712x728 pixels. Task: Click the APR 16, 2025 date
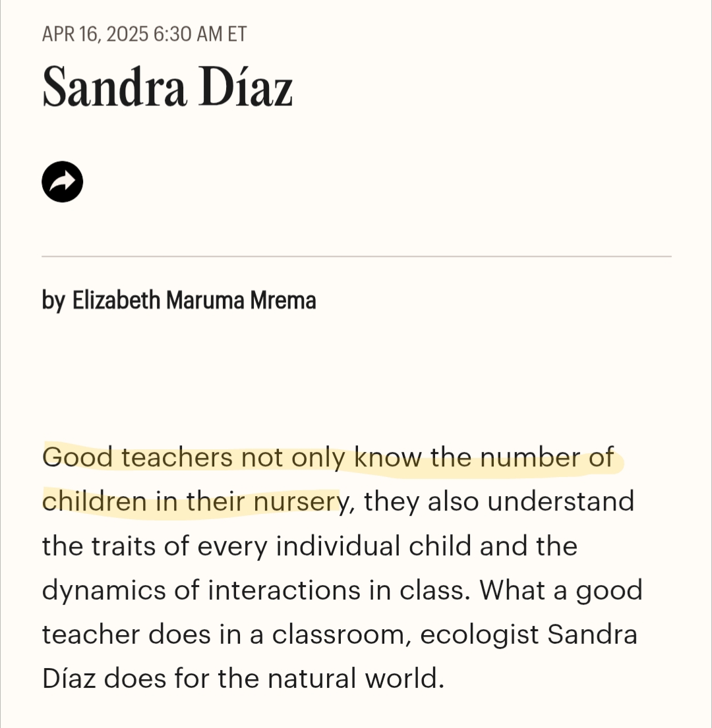(95, 34)
